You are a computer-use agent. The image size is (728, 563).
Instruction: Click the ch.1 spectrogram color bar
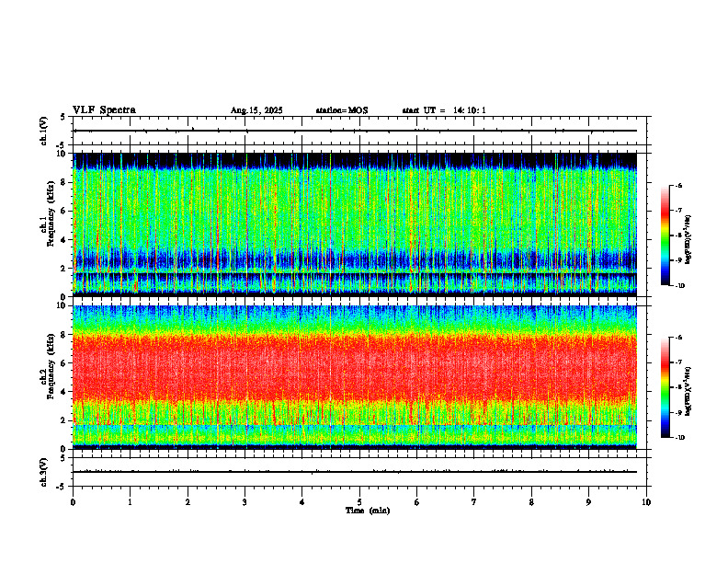coord(665,236)
